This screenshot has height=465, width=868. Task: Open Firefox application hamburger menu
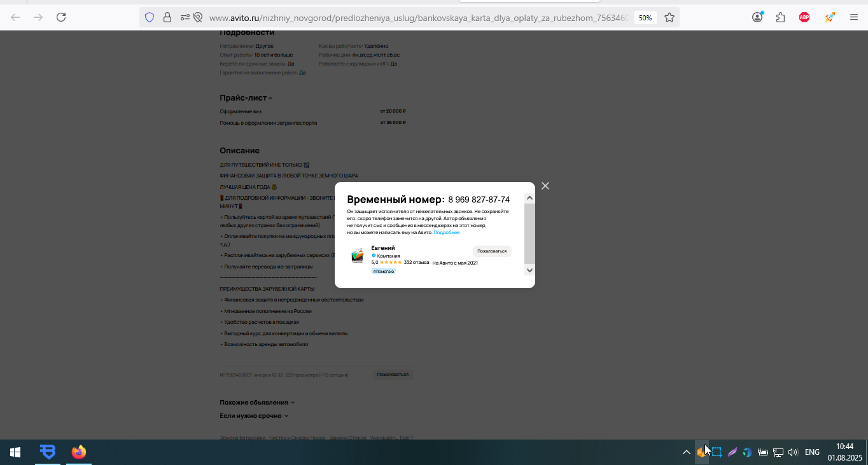point(854,18)
